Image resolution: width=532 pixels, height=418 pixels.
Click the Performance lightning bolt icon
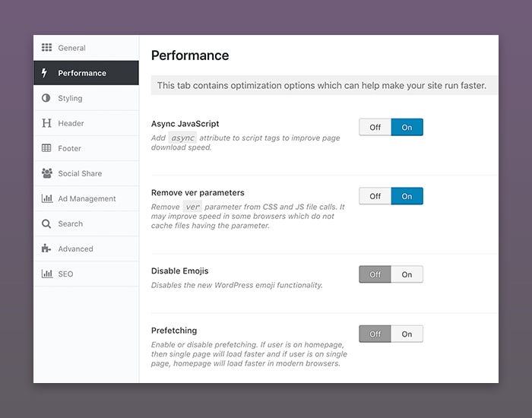click(44, 73)
